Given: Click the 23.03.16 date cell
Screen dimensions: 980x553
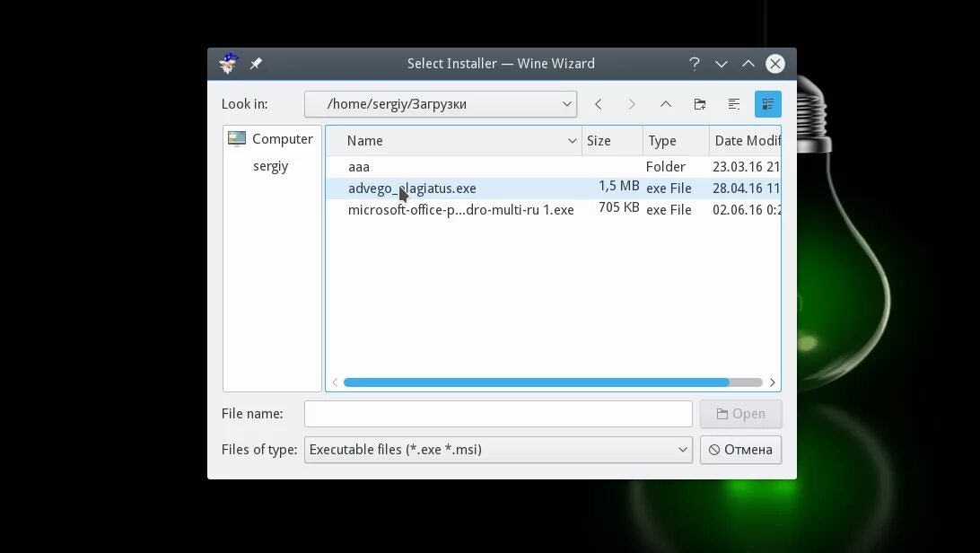Looking at the screenshot, I should click(x=747, y=167).
